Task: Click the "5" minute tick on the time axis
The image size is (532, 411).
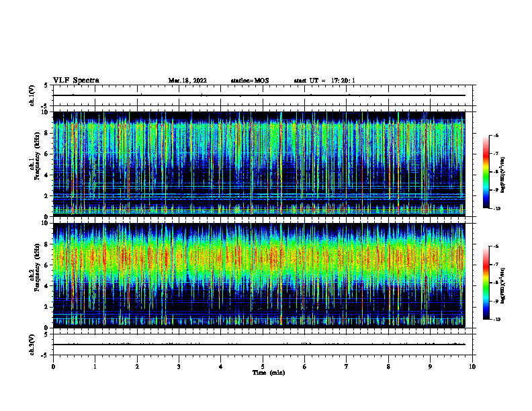Action: tap(263, 367)
